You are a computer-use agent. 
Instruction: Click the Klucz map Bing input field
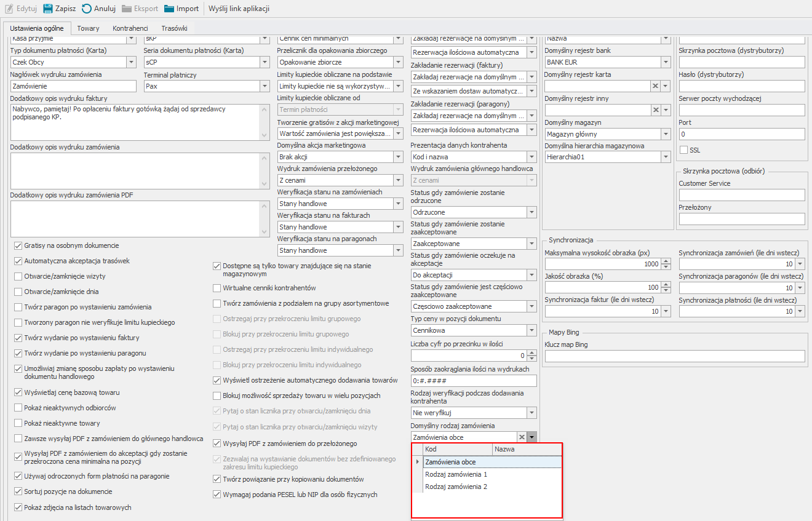675,356
